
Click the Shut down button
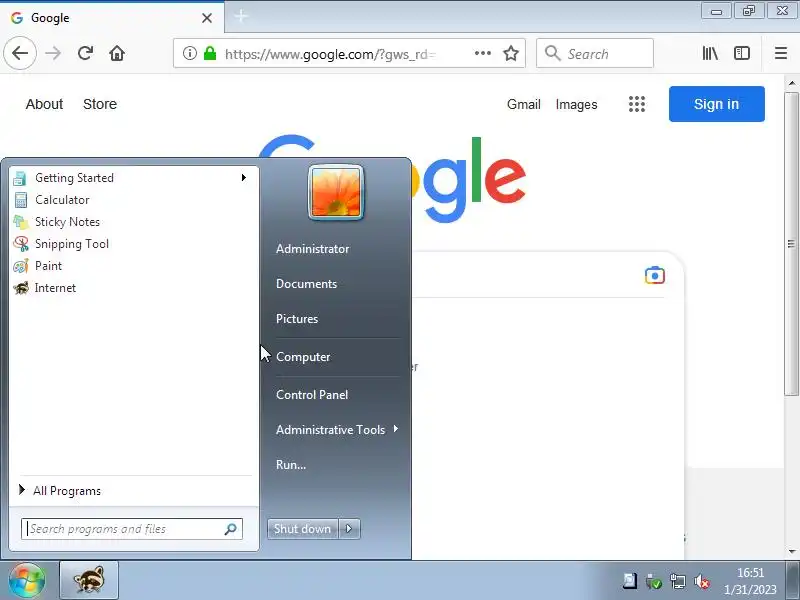(303, 529)
